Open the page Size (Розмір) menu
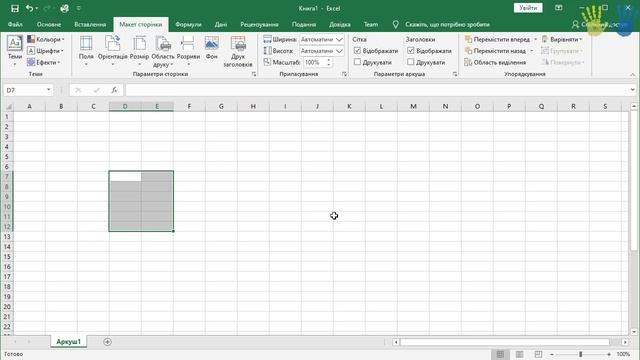The image size is (640, 360). coord(139,51)
